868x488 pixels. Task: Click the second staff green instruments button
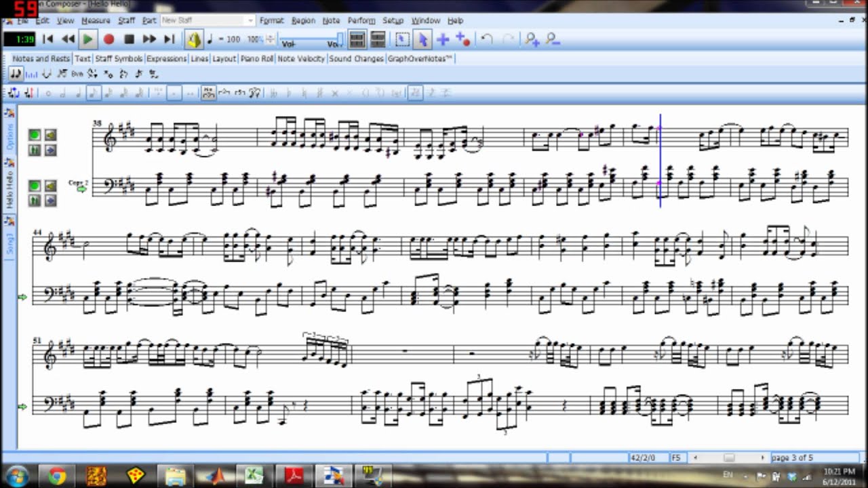[x=35, y=201]
